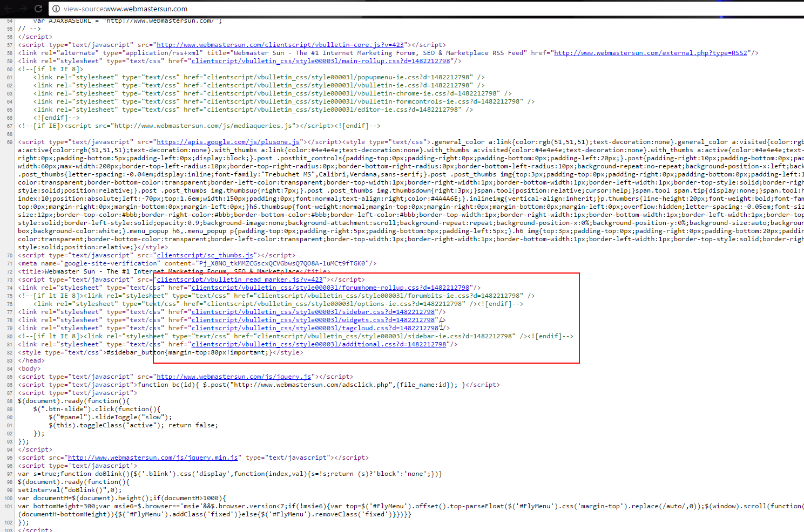
Task: Open the sidebar.css stylesheet link
Action: [313, 312]
